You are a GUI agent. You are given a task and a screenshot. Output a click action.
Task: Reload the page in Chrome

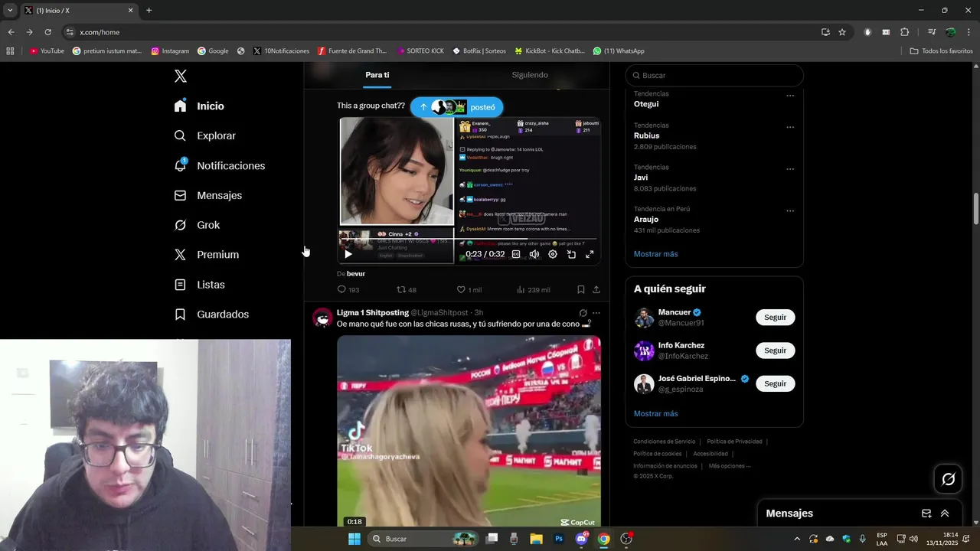pos(47,32)
